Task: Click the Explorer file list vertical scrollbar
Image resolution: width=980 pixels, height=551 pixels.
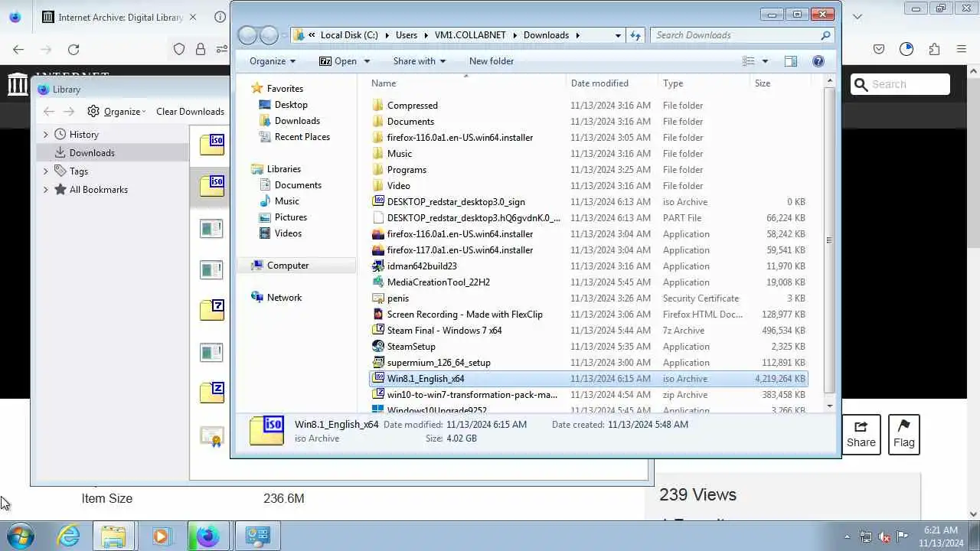Action: tap(829, 240)
